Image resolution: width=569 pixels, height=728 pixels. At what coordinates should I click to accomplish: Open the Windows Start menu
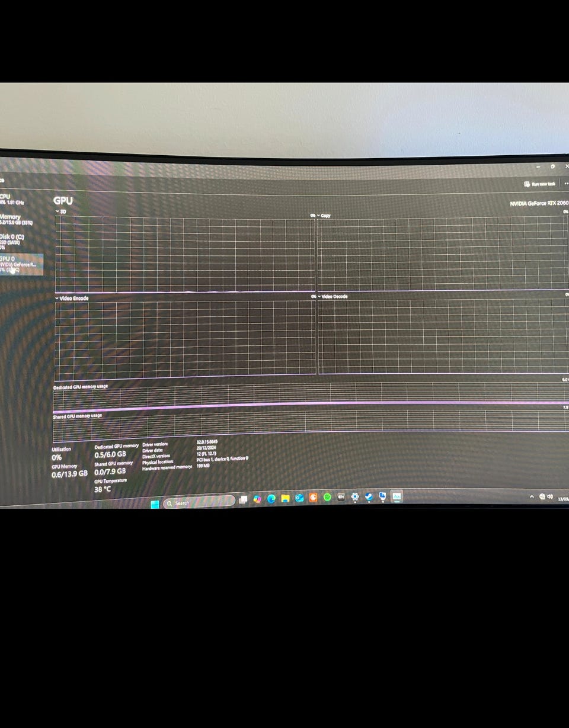[x=155, y=504]
